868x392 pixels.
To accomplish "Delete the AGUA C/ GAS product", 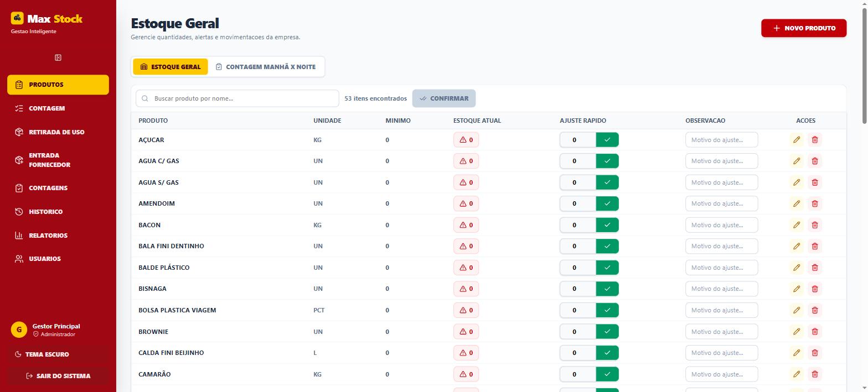I will 815,161.
